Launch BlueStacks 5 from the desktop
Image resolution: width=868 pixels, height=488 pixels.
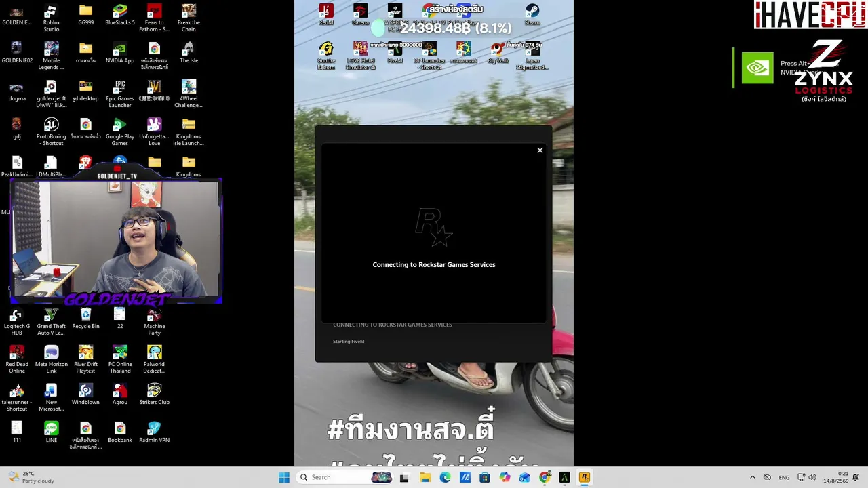120,15
